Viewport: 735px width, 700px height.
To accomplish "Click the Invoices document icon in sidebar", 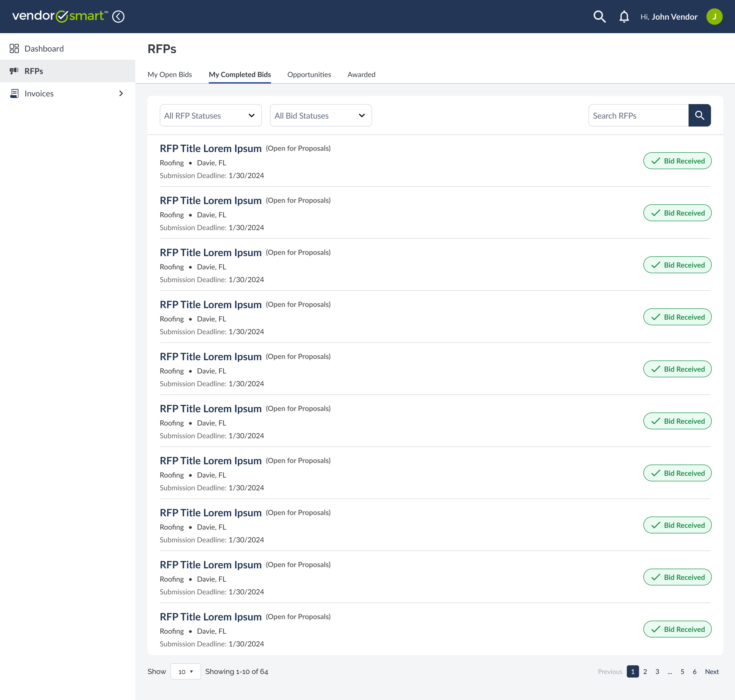I will point(14,93).
